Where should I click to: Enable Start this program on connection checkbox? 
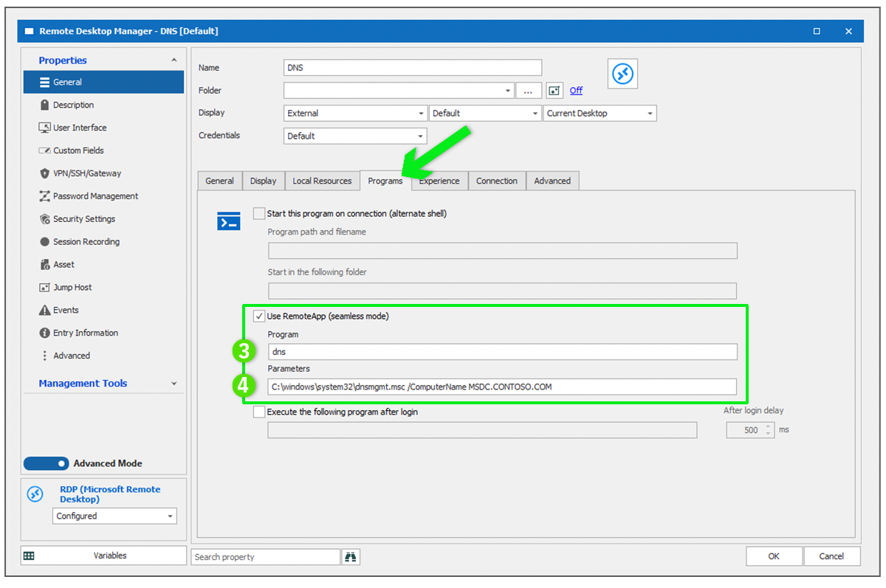(259, 214)
